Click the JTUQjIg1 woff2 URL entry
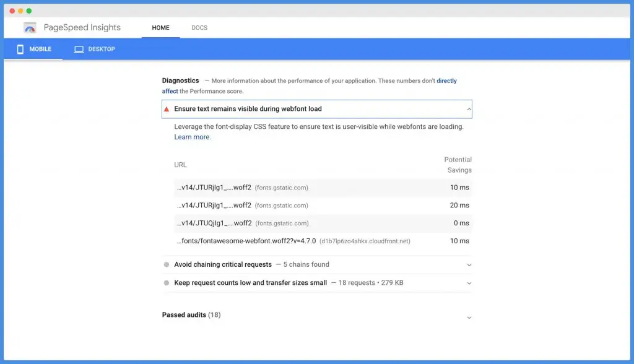Screen dimensions: 634x364 click(214, 223)
